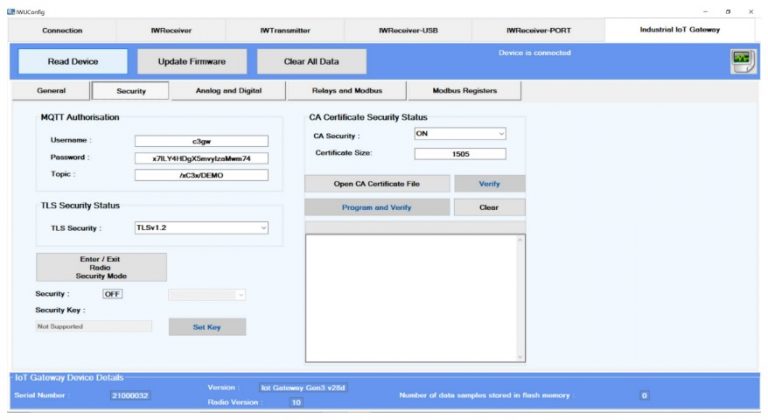The image size is (768, 420).
Task: Open the disabled radio security dropdown
Action: 207,294
